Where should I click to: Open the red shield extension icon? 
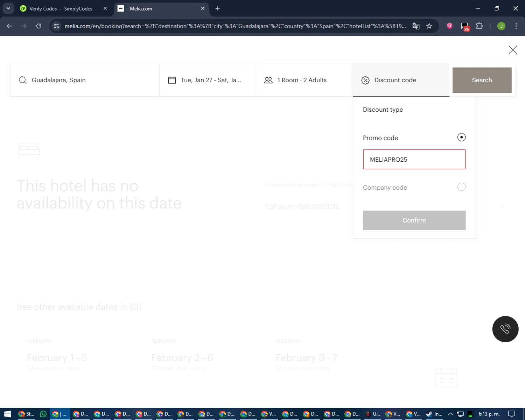[x=450, y=26]
